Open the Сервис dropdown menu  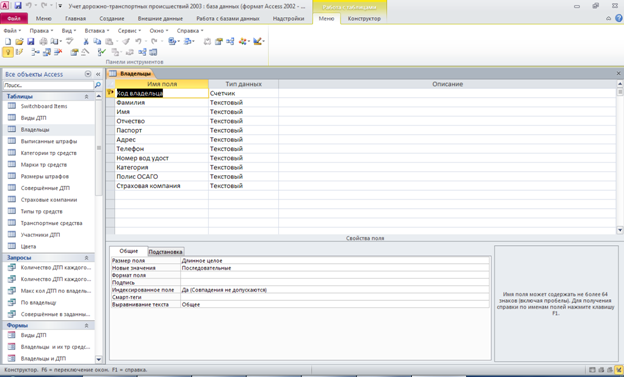coord(129,31)
